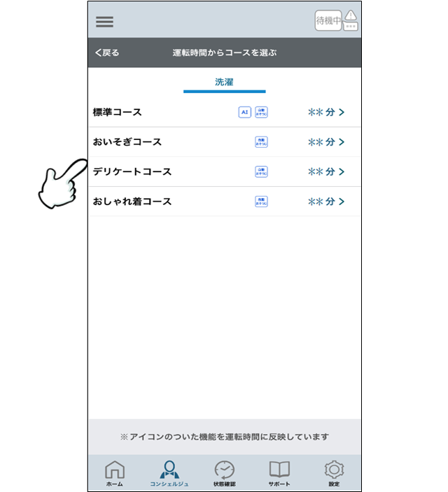
Task: Open 標準コース time chevron
Action: [341, 112]
